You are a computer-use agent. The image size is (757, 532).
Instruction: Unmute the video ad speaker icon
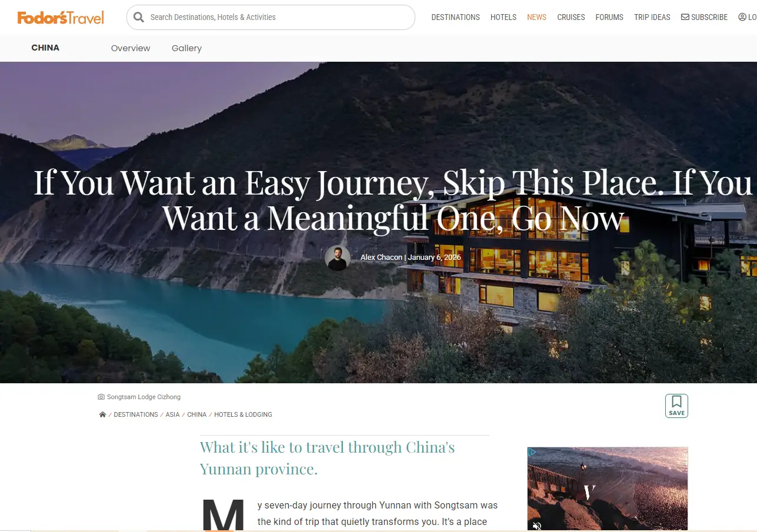point(537,526)
